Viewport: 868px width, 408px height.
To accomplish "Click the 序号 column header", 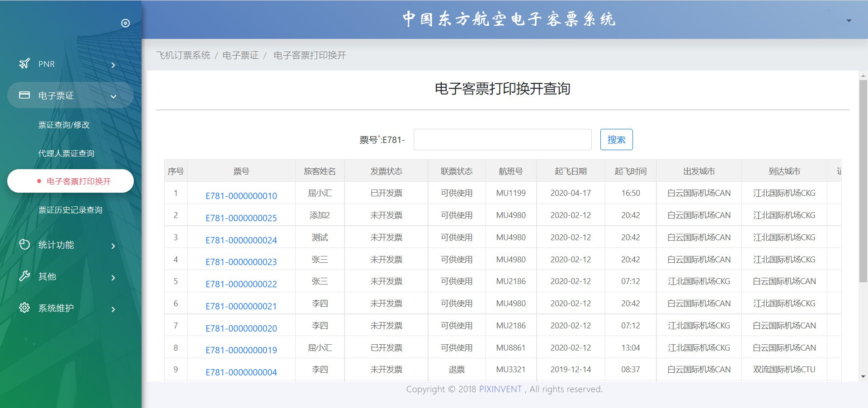I will (x=175, y=171).
